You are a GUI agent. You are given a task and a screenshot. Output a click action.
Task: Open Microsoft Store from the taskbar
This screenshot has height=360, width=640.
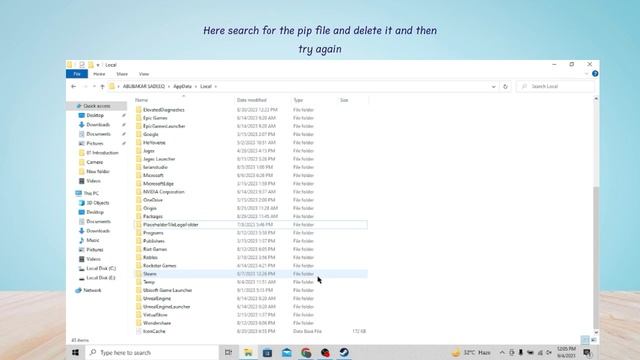coord(267,352)
